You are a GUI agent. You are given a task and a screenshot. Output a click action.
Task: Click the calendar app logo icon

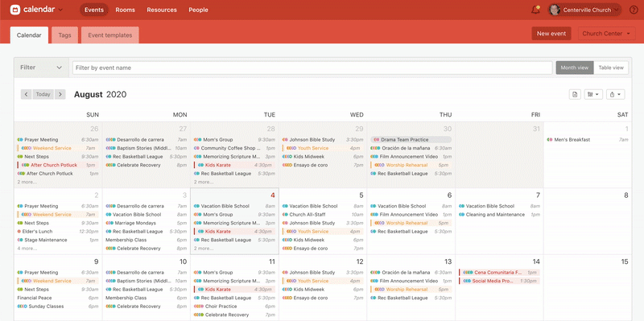(x=14, y=10)
